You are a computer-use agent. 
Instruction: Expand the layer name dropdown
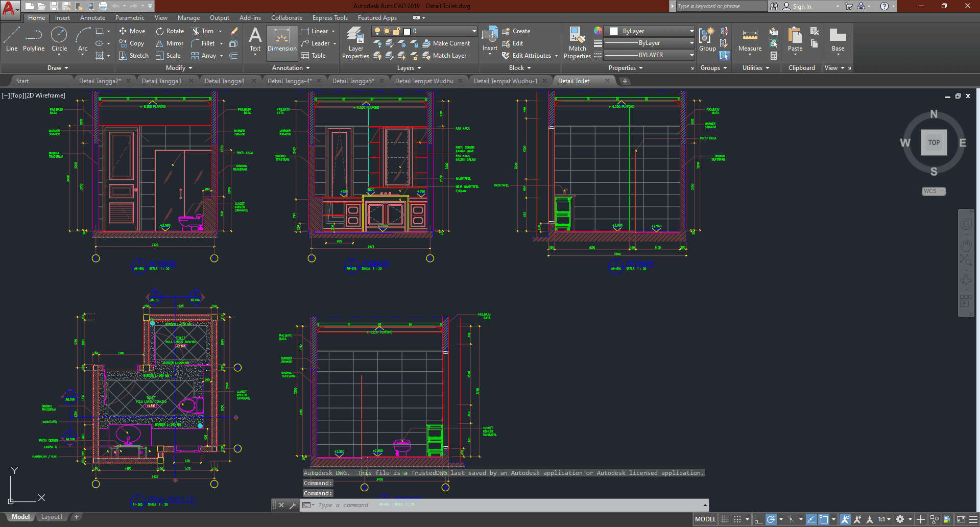[x=474, y=31]
